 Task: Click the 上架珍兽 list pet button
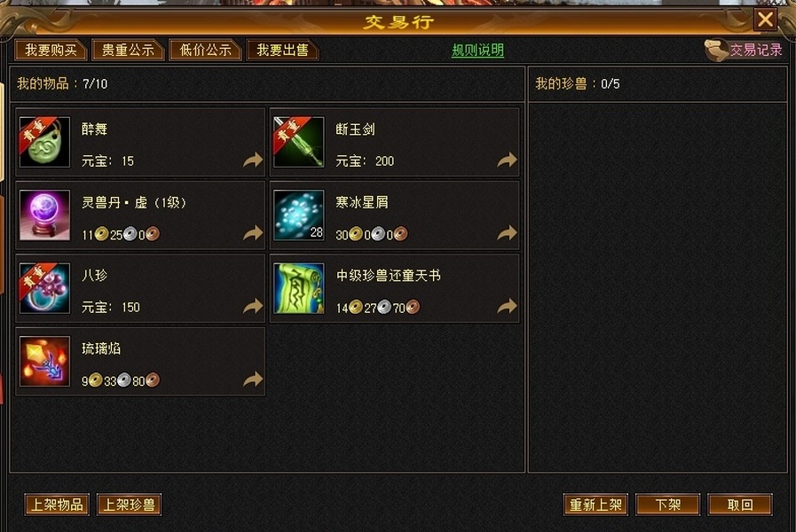(129, 505)
